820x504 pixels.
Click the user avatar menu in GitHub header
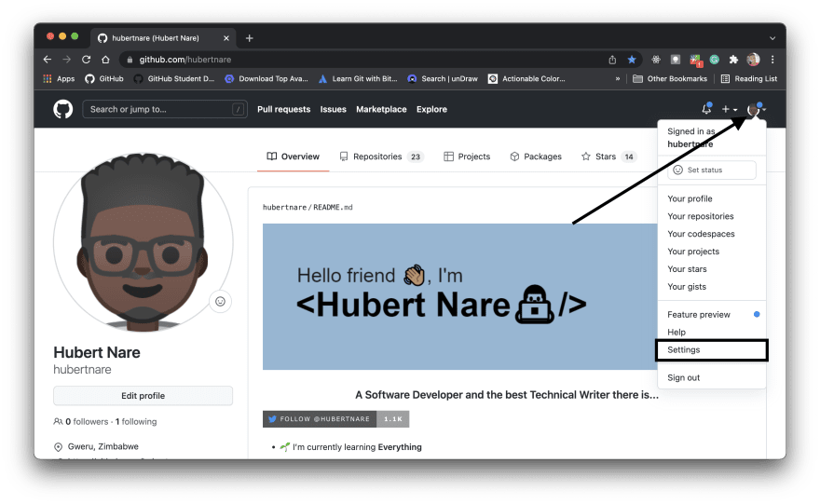tap(756, 109)
